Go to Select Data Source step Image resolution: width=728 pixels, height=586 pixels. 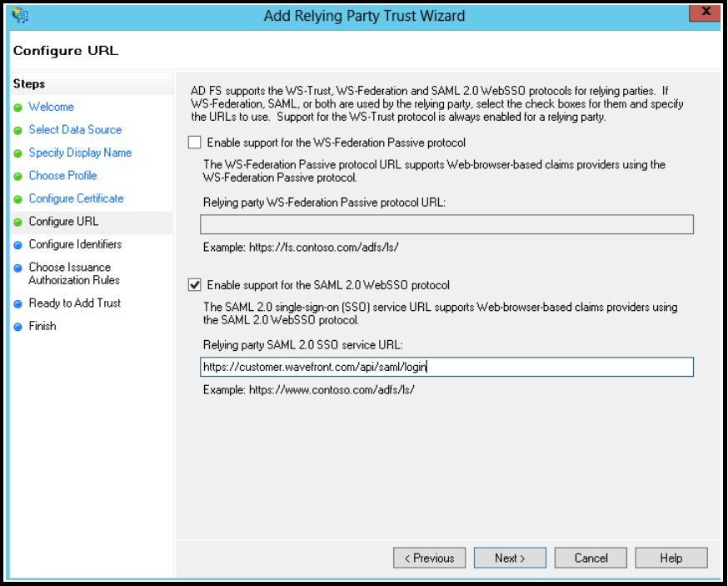click(x=75, y=130)
